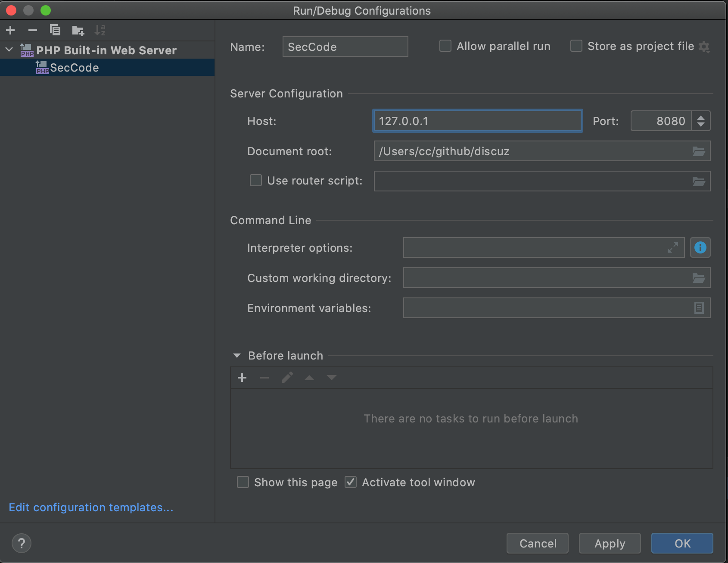This screenshot has width=728, height=563.
Task: Create a new configuration folder
Action: click(78, 30)
